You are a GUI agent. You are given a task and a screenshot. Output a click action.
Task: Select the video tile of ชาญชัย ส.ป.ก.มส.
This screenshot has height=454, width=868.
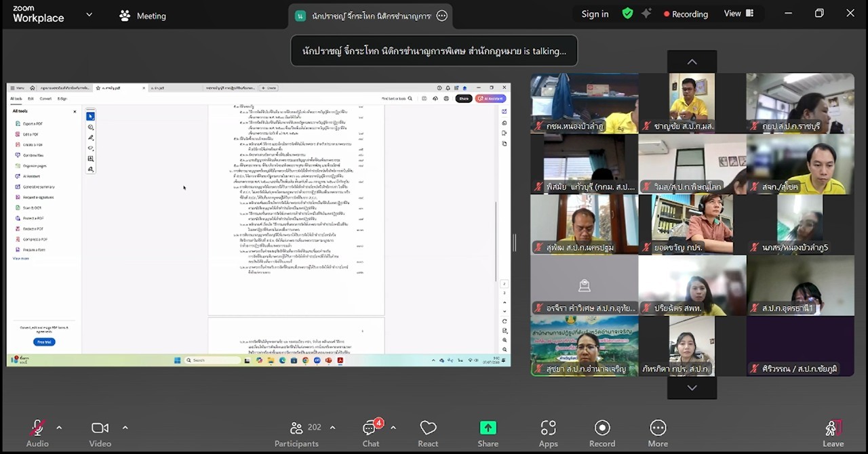pos(692,103)
